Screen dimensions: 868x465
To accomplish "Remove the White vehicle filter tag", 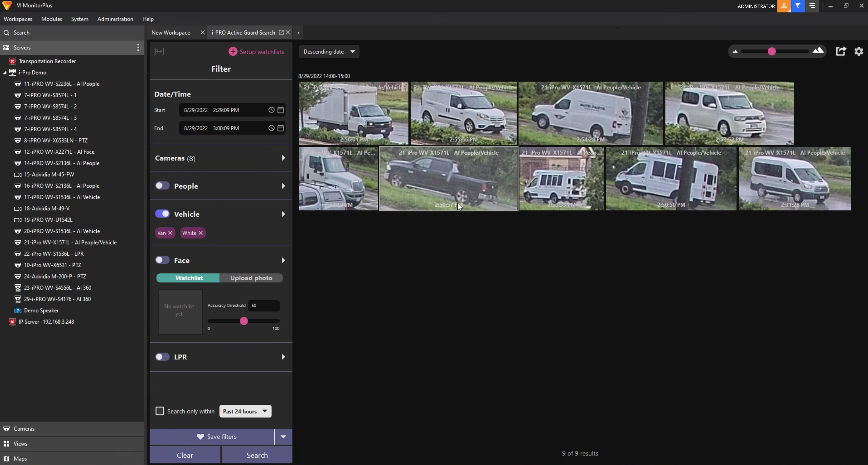I will (x=201, y=233).
